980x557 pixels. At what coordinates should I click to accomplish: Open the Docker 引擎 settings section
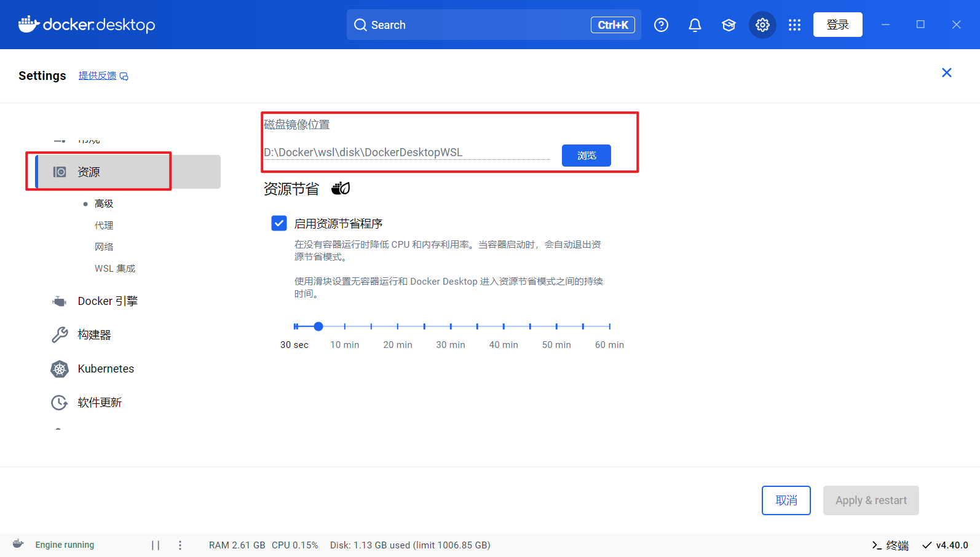click(x=108, y=301)
